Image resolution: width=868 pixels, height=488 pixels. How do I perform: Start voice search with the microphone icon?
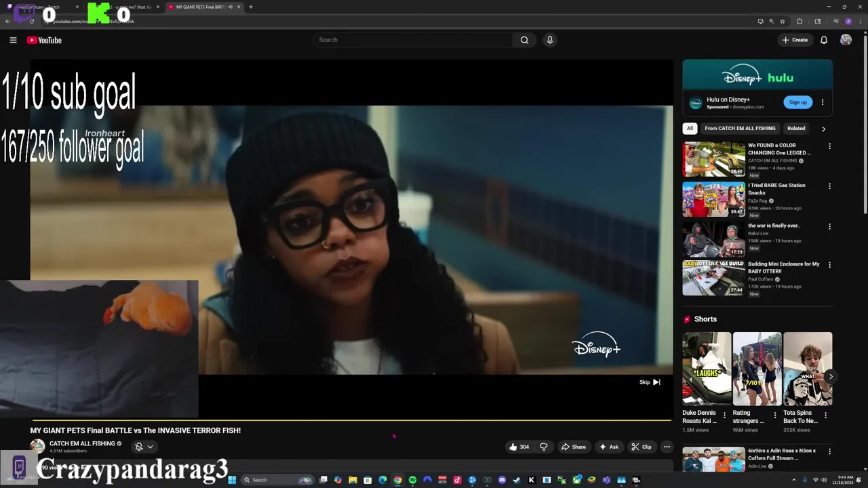pyautogui.click(x=550, y=40)
